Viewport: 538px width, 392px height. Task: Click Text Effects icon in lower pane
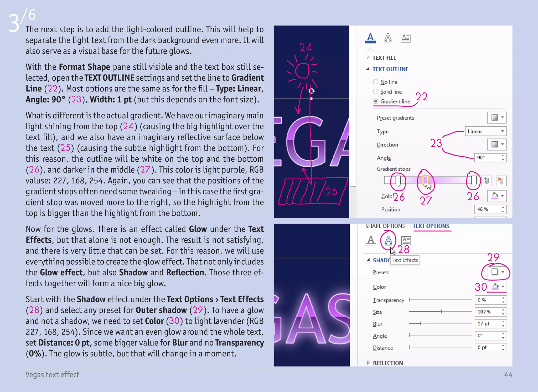[x=388, y=240]
